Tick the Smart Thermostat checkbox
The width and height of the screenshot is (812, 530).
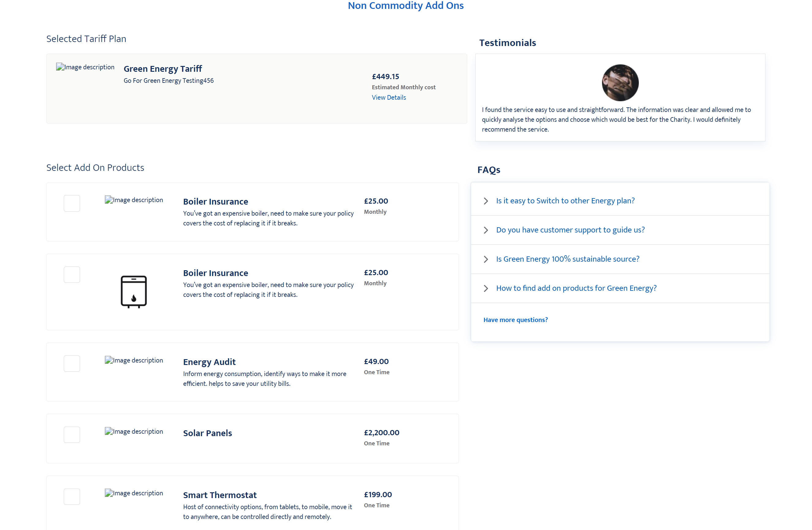click(x=72, y=497)
